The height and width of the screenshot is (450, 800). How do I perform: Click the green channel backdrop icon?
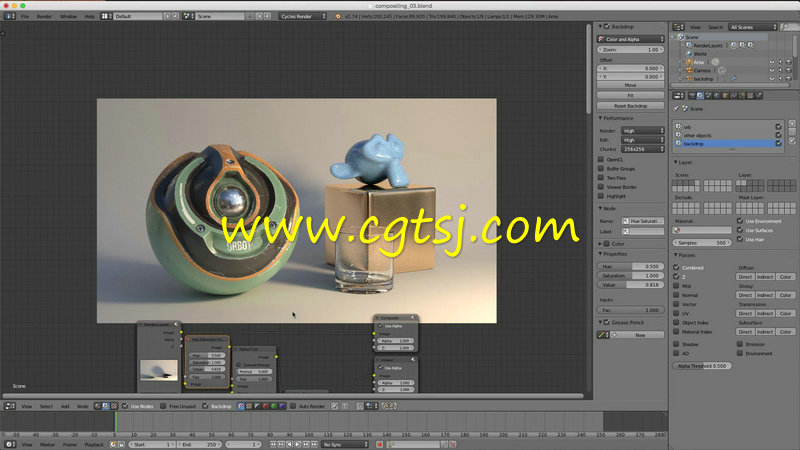[273, 406]
